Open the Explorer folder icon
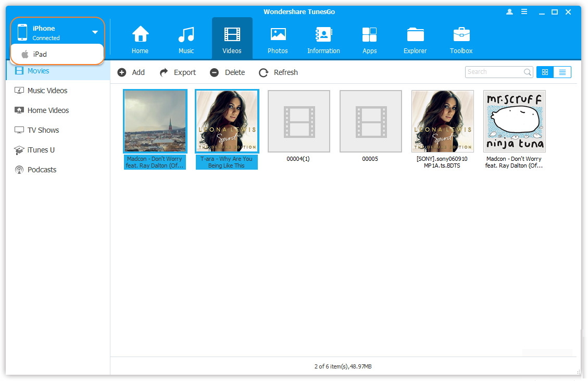 pyautogui.click(x=415, y=35)
